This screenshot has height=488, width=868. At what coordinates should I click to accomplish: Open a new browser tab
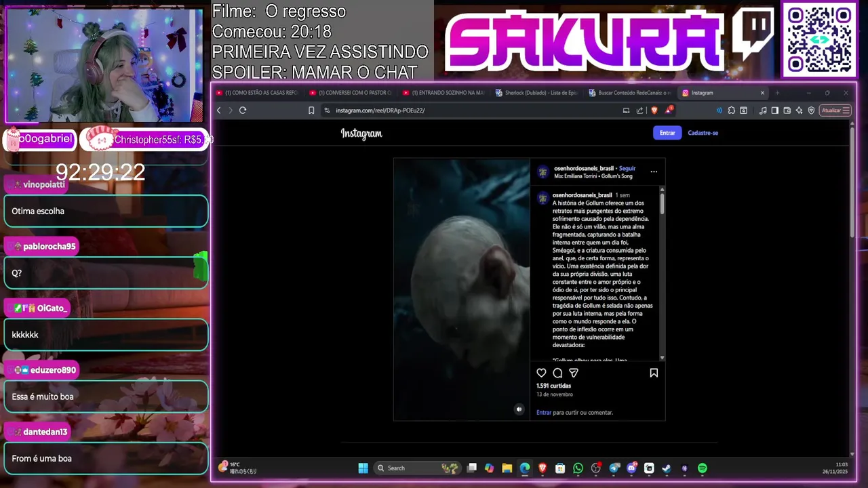tap(777, 93)
